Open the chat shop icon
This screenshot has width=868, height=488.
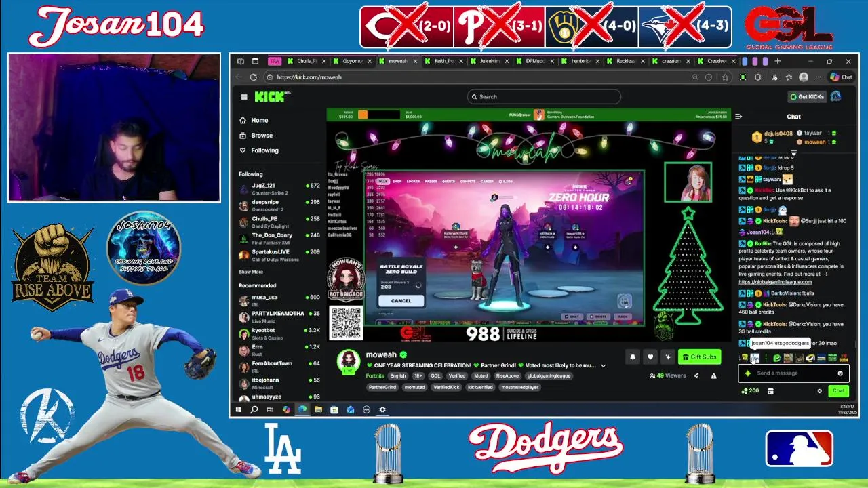(x=770, y=391)
